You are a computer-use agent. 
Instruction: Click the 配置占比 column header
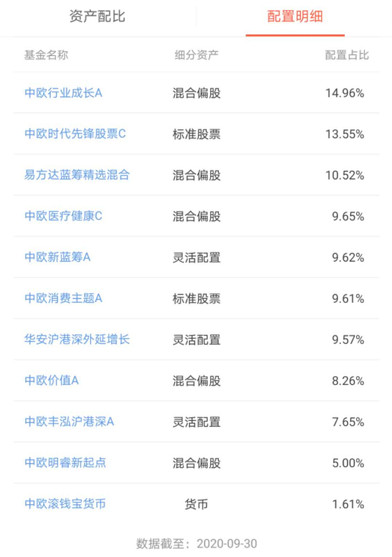(x=347, y=55)
